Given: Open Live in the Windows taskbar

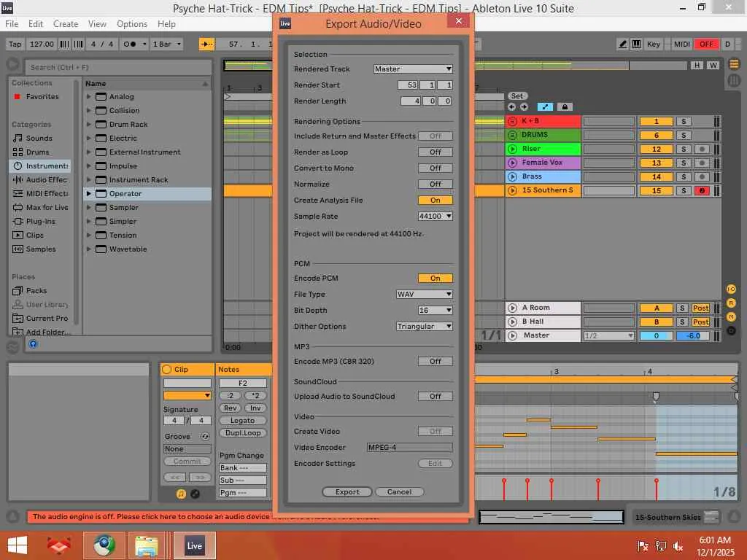Looking at the screenshot, I should (x=194, y=545).
